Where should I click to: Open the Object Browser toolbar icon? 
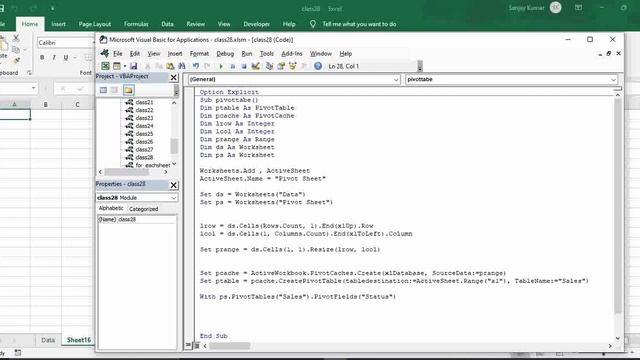[x=292, y=66]
